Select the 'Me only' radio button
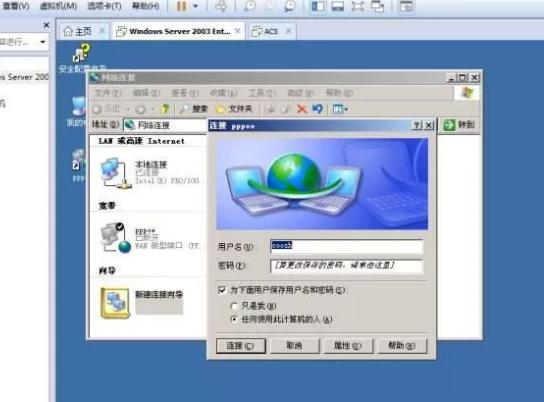 [234, 306]
